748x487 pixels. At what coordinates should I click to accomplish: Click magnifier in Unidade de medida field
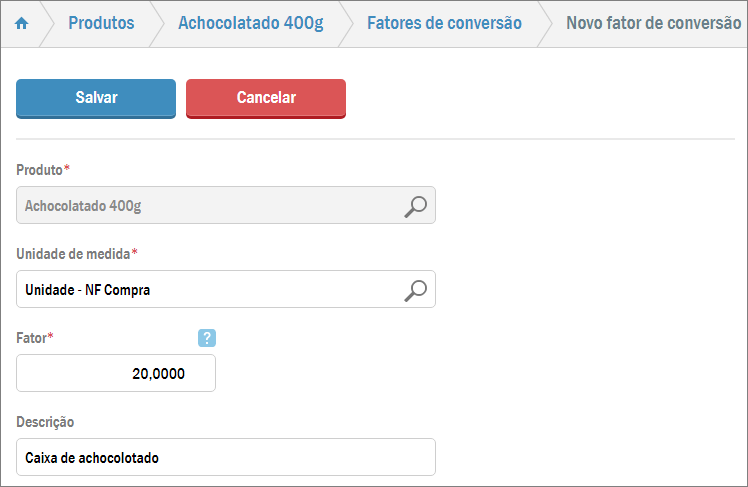coord(415,290)
